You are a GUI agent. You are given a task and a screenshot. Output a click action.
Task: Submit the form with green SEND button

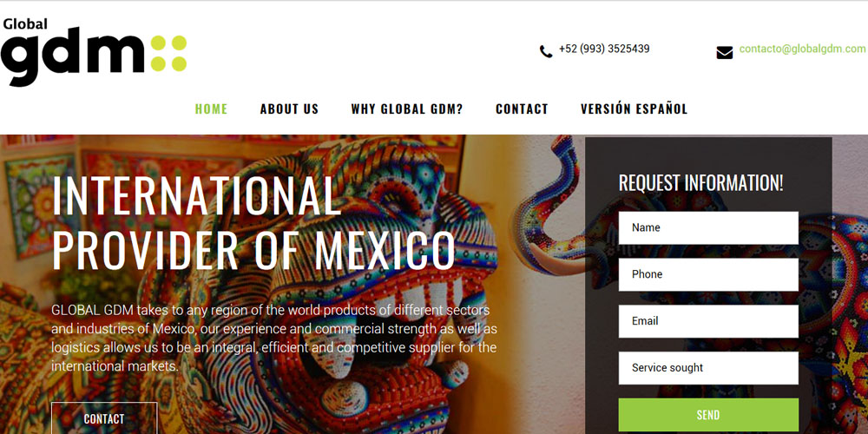tap(708, 415)
